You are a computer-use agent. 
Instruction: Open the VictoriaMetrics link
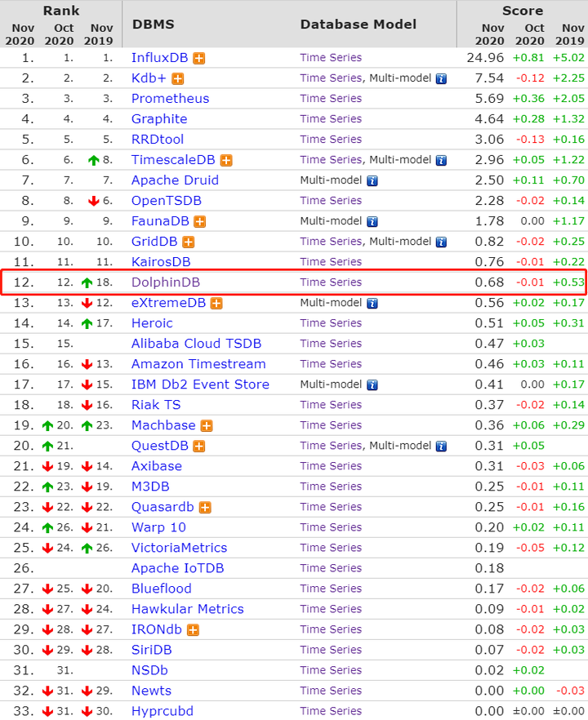[x=179, y=548]
